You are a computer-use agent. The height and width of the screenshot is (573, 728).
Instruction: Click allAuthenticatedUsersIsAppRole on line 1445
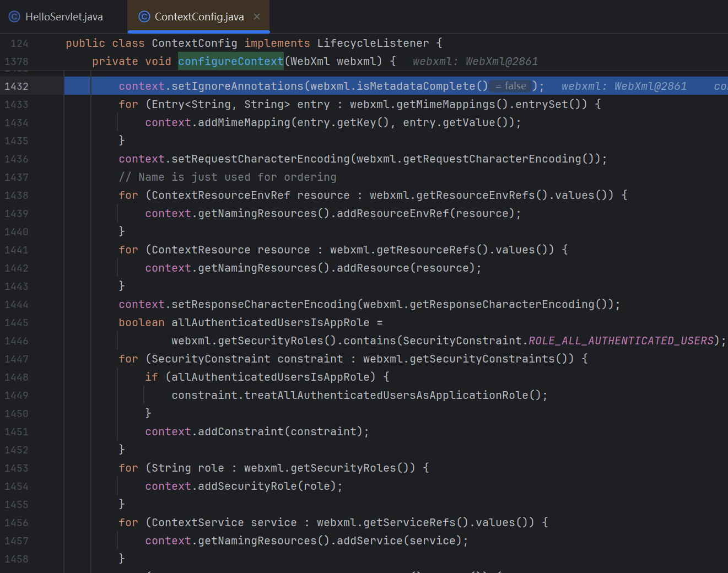[270, 322]
